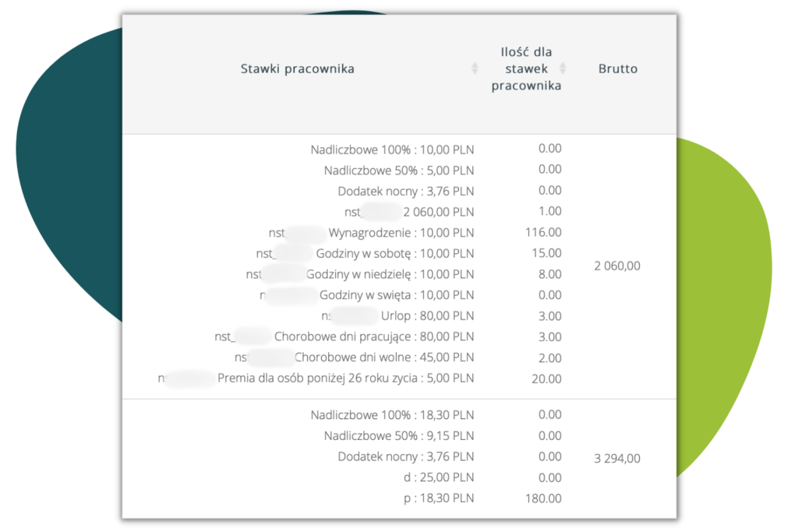The image size is (798, 532).
Task: Select the Nadliczbowe 50% : 5,00 PLN rate
Action: (398, 170)
